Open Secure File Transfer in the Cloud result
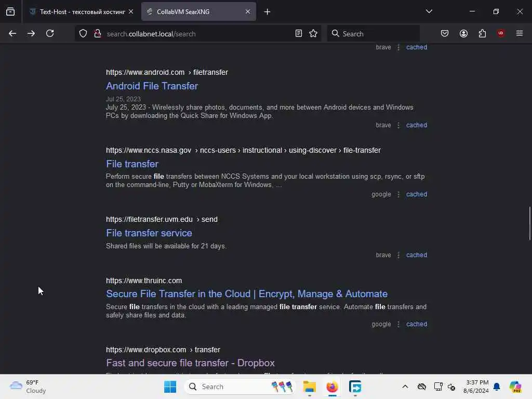 [x=247, y=294]
